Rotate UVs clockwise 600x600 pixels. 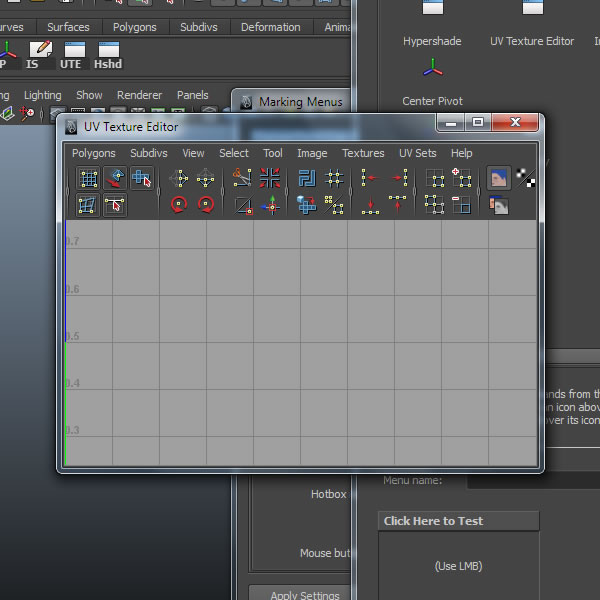[205, 205]
